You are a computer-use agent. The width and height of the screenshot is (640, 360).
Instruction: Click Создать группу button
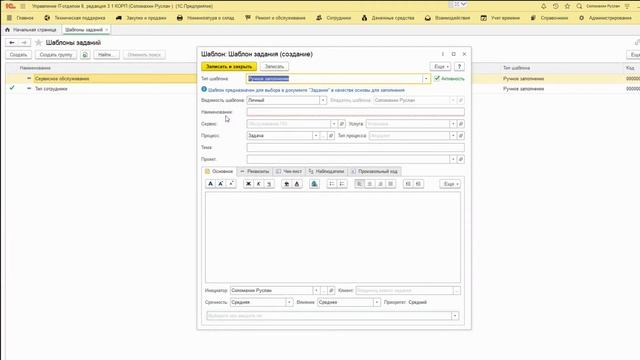point(56,55)
